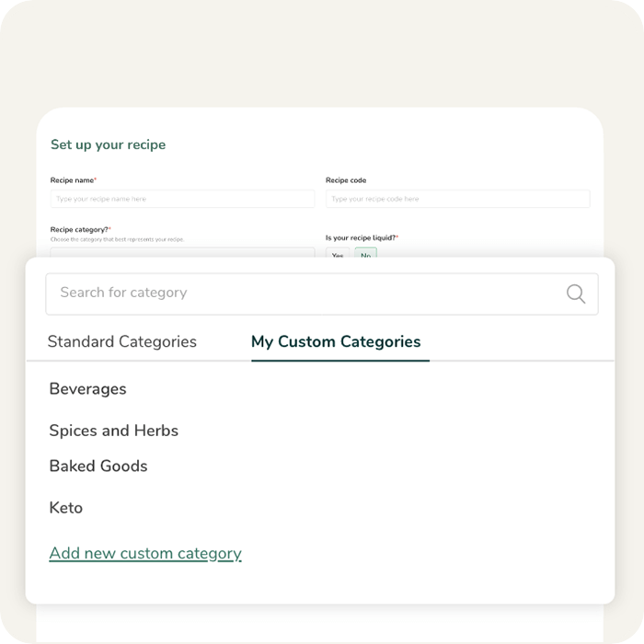Click the Recipe name field label

73,180
